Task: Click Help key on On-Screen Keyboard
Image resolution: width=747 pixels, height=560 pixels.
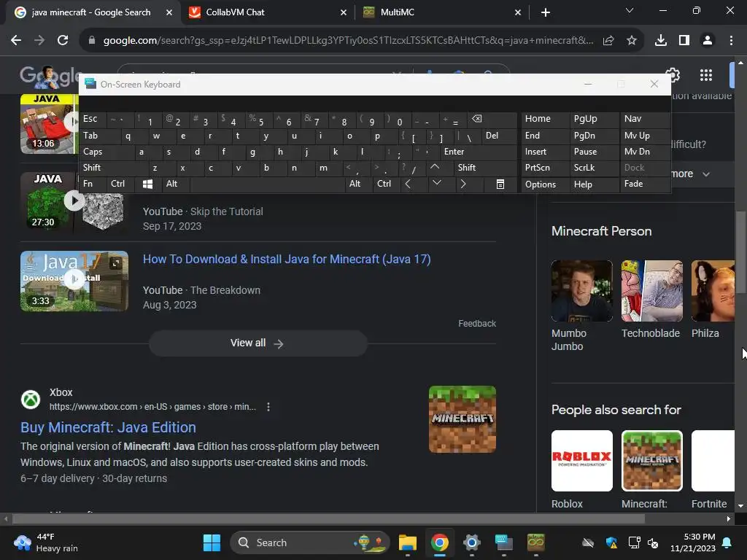Action: point(594,184)
